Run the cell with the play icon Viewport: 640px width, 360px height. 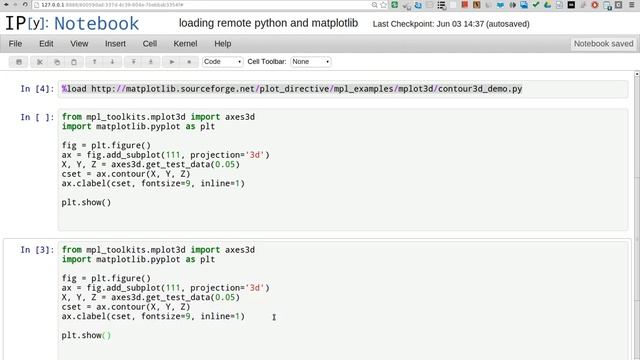coord(172,62)
